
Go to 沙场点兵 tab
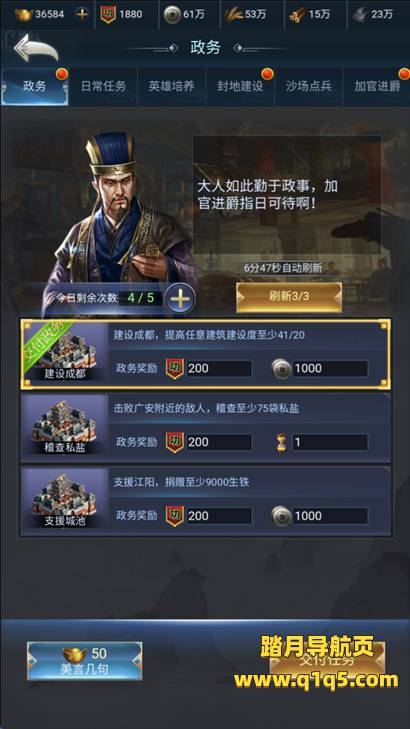coord(309,87)
